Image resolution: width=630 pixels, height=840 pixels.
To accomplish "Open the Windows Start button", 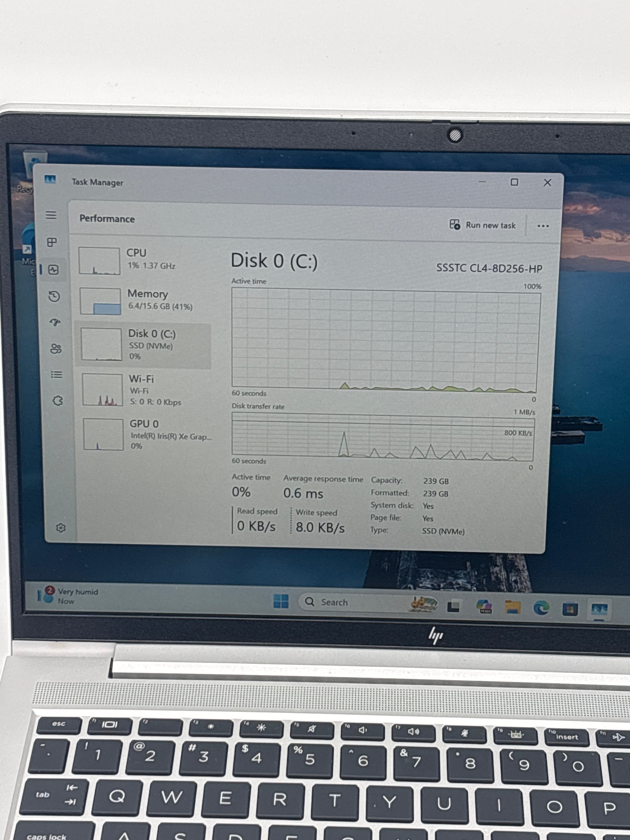I will [x=281, y=601].
